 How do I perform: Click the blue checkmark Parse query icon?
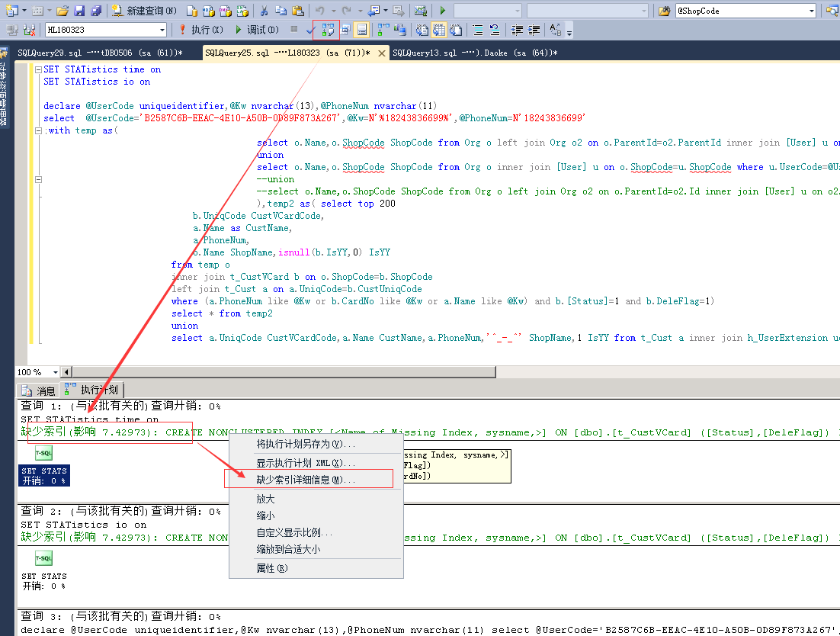[311, 30]
